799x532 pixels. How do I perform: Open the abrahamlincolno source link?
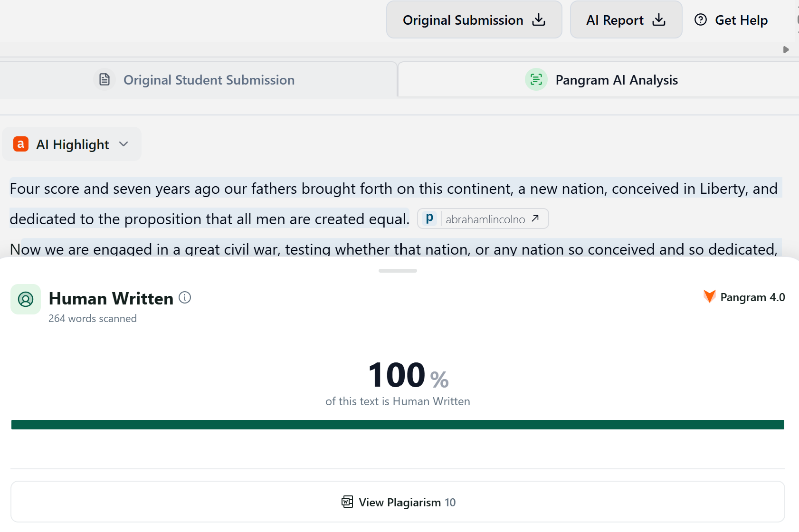pos(483,219)
